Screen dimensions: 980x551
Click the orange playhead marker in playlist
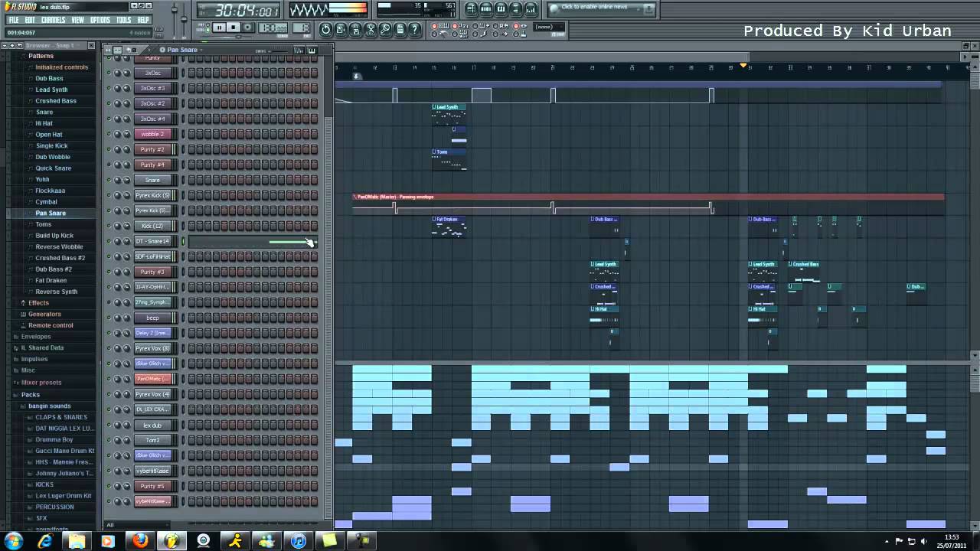point(743,66)
